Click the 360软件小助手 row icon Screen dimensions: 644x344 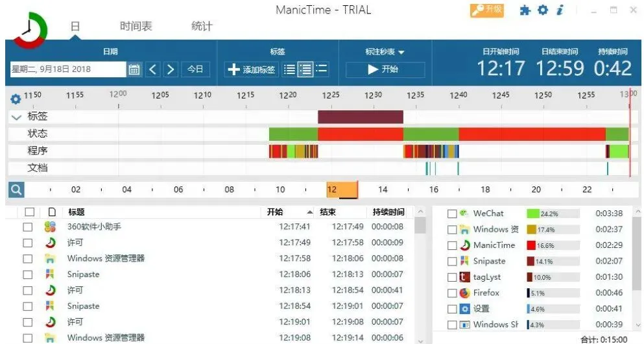click(x=50, y=227)
